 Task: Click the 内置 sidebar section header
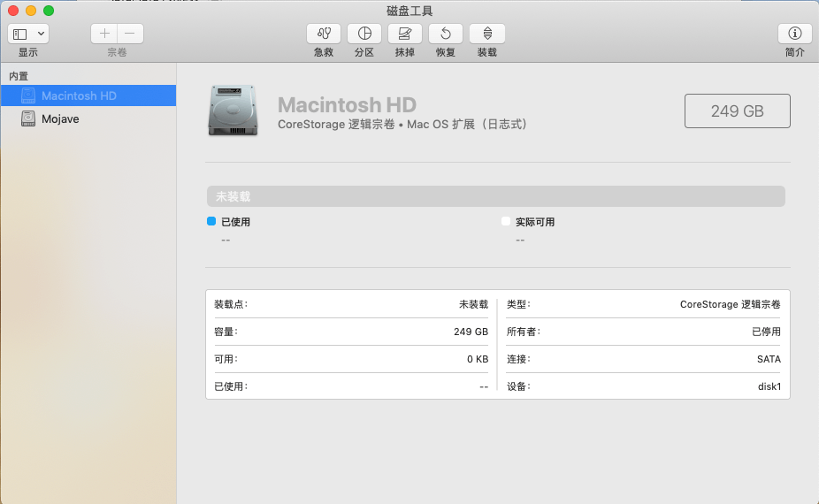(x=19, y=76)
